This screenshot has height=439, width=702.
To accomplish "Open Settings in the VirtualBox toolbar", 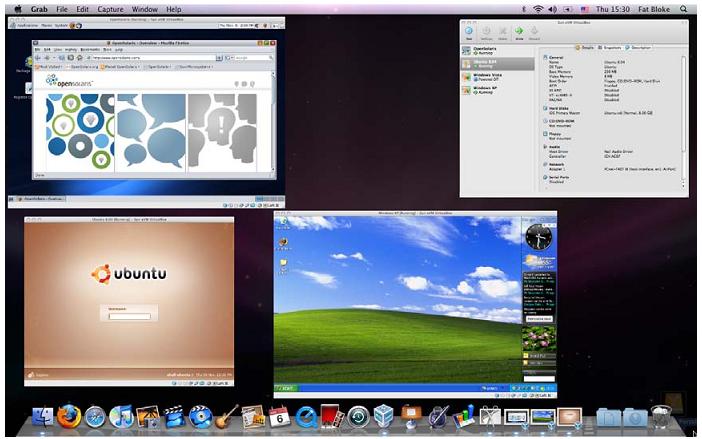I will click(486, 33).
